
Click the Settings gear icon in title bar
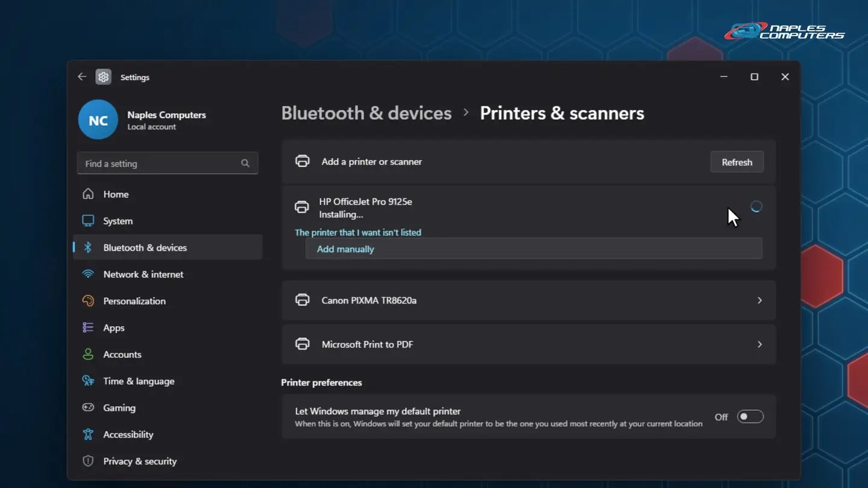point(104,77)
